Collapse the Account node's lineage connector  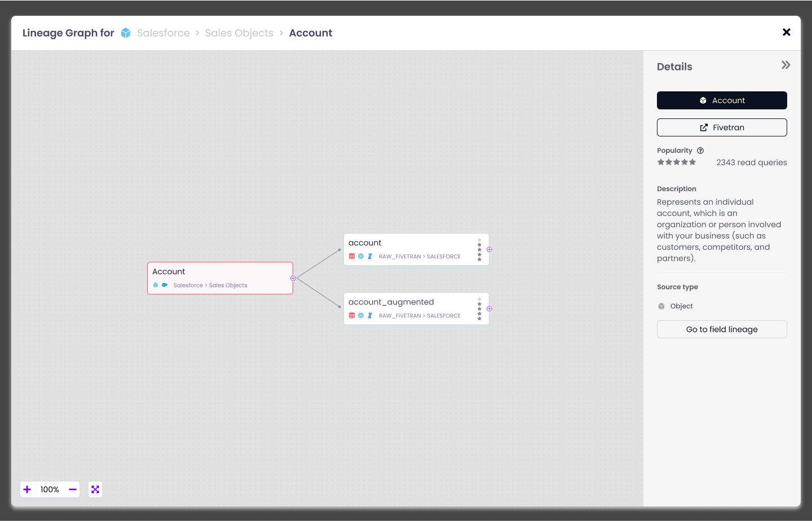coord(293,278)
